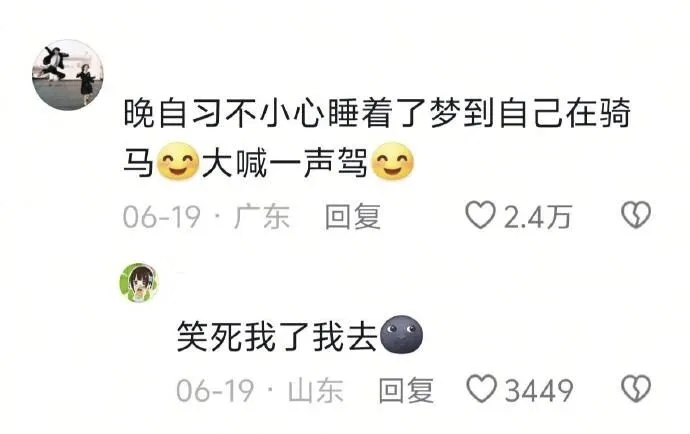Click the 大喊一声驾 text line
This screenshot has width=690, height=434.
pyautogui.click(x=285, y=163)
